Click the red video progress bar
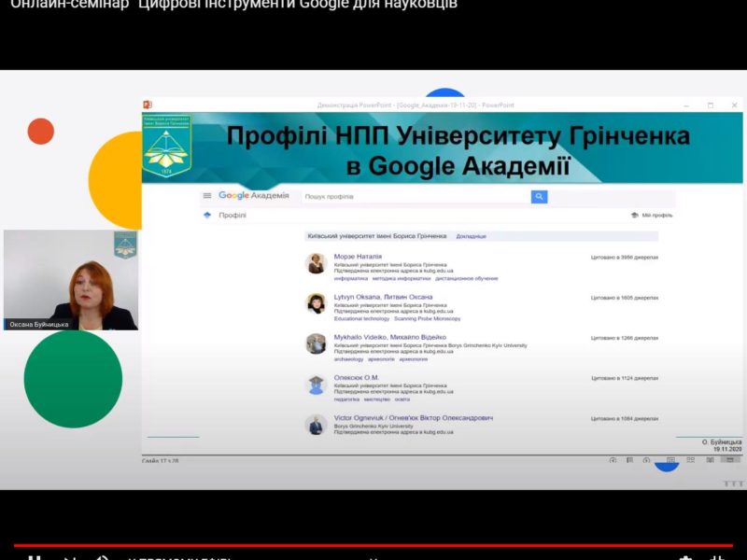Image resolution: width=747 pixels, height=560 pixels. point(373,544)
